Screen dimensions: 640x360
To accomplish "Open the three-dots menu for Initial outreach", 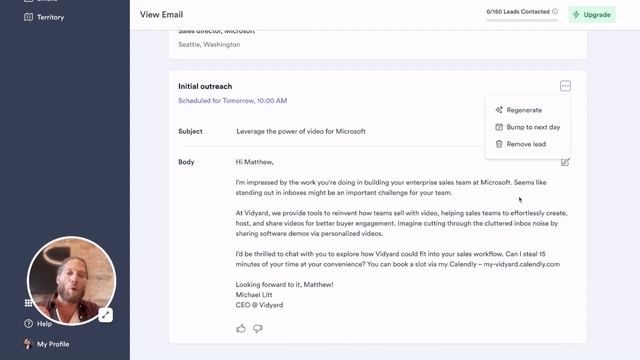I will click(x=565, y=86).
